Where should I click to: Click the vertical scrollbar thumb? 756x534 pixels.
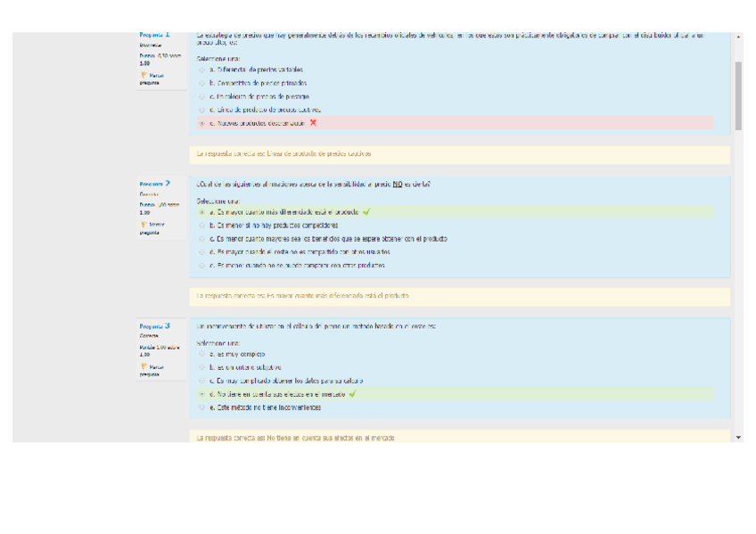click(738, 96)
